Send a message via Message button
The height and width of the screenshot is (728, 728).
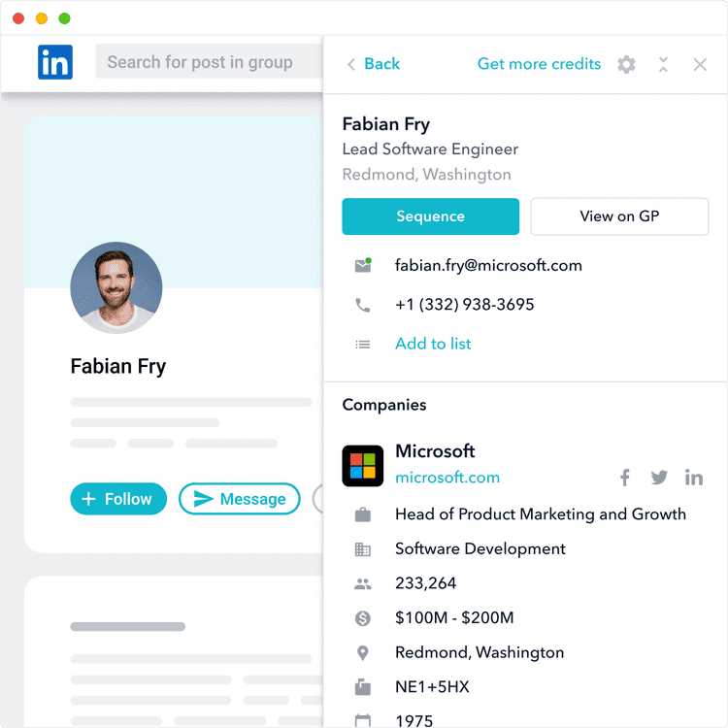[240, 499]
